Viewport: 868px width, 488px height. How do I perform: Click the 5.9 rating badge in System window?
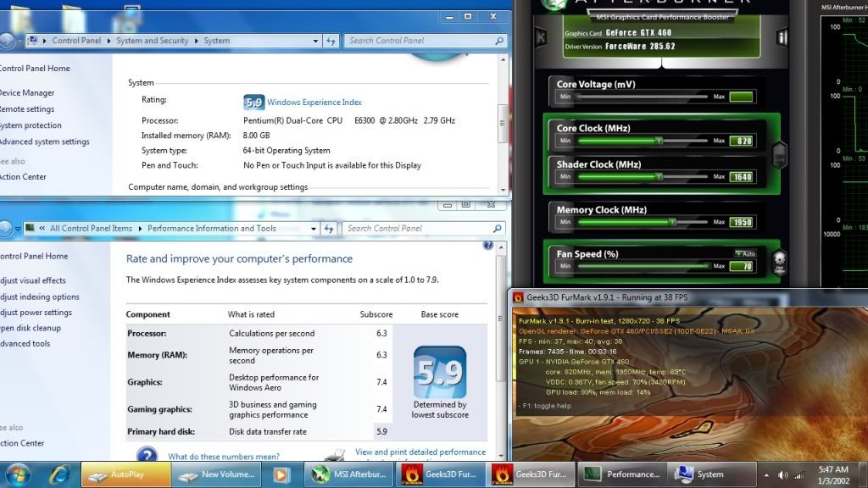coord(253,103)
